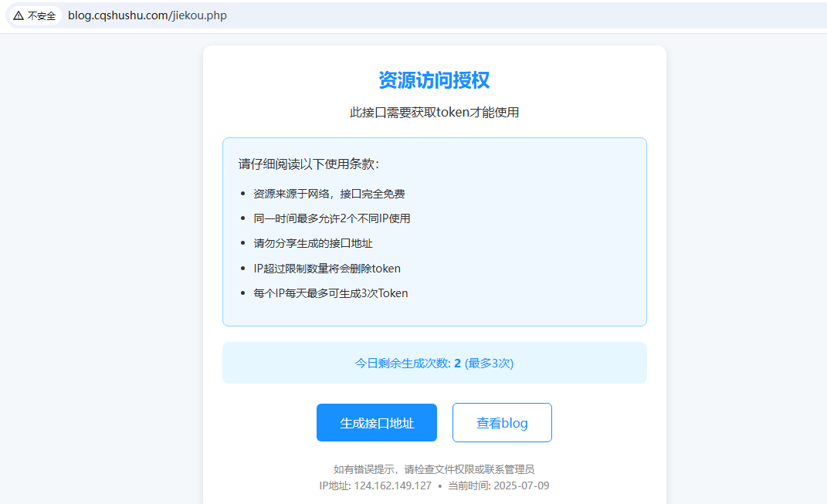
Task: Click the footer note 如有错误提示
Action: tap(434, 469)
